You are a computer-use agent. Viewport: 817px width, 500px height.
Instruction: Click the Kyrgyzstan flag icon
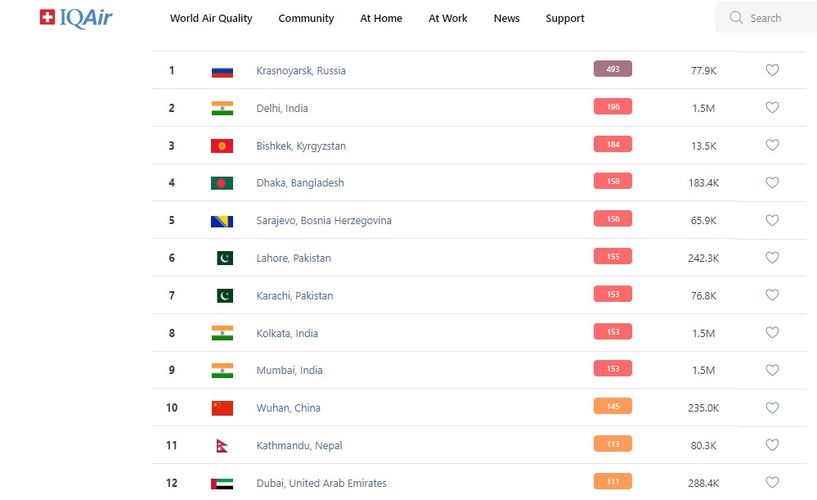(222, 146)
